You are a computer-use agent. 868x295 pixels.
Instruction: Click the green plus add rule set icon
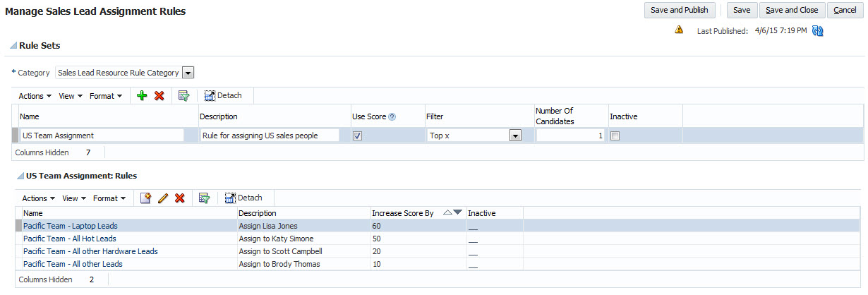(x=142, y=96)
